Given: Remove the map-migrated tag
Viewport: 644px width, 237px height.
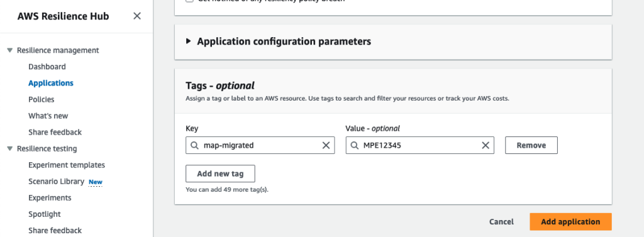Looking at the screenshot, I should (531, 145).
